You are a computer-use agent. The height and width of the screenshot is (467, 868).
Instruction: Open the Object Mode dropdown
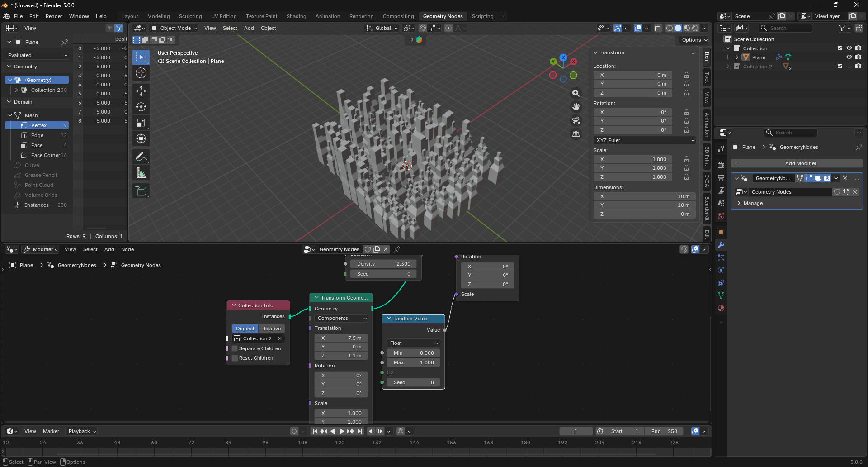[x=175, y=28]
